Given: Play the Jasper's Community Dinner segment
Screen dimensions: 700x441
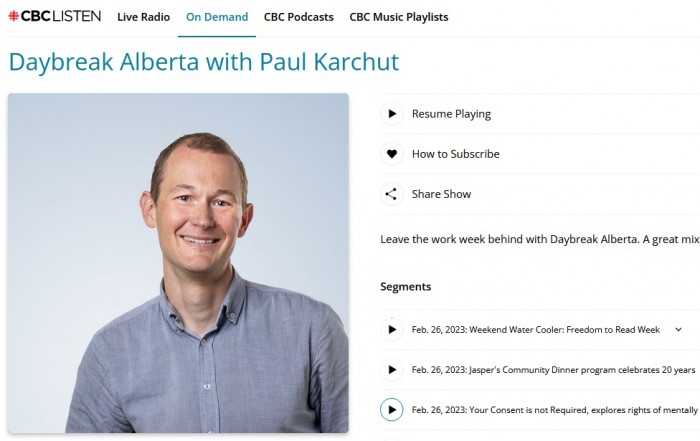Looking at the screenshot, I should [x=392, y=370].
